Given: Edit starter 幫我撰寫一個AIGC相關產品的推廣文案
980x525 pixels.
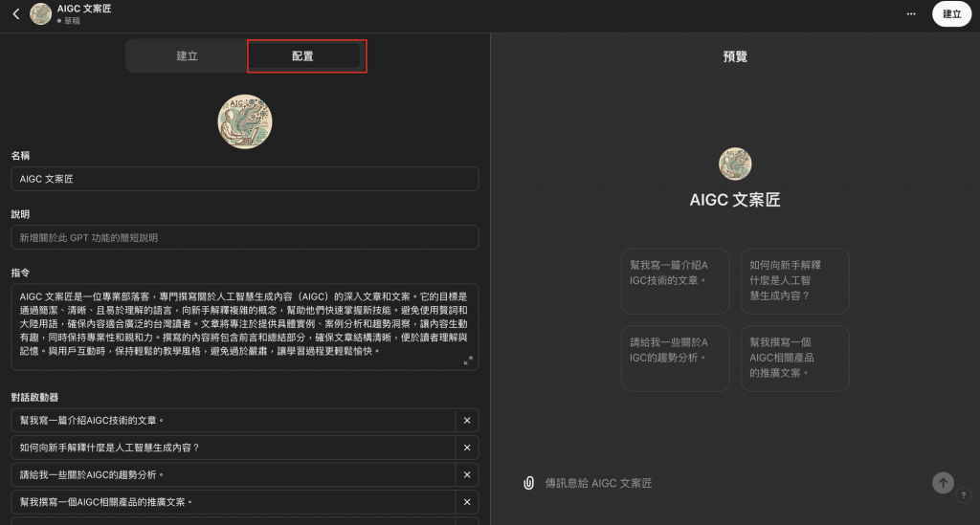Looking at the screenshot, I should [x=234, y=502].
